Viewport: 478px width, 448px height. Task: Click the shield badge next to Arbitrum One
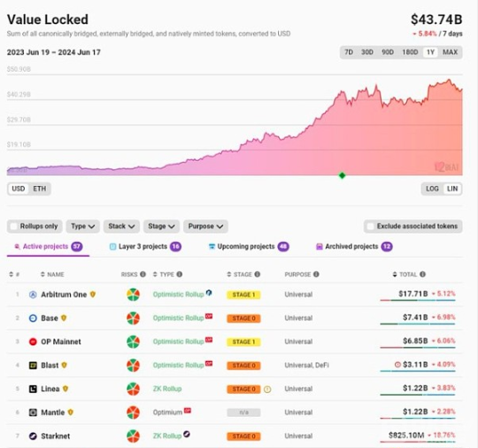93,294
